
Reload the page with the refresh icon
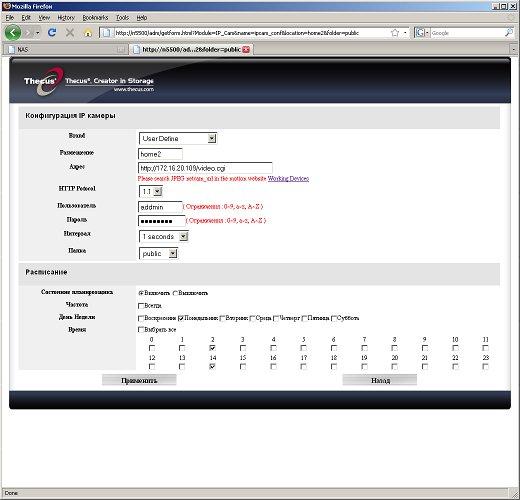[x=52, y=32]
